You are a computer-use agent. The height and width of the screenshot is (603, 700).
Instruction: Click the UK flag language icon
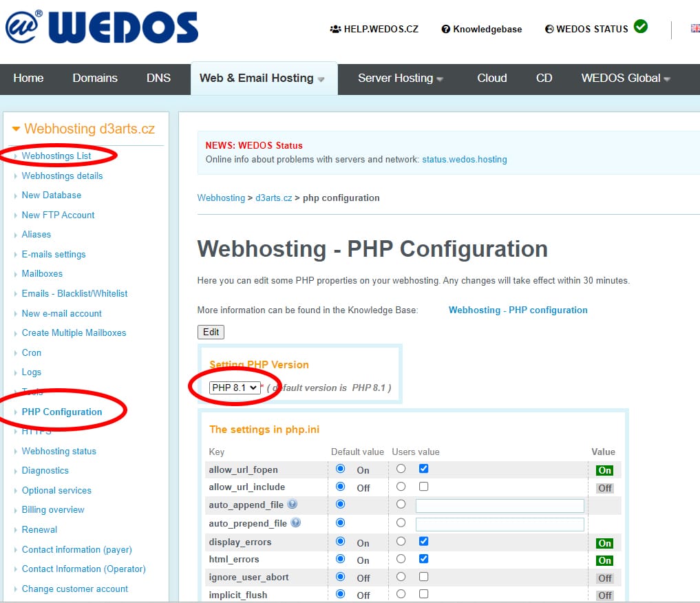(x=695, y=28)
